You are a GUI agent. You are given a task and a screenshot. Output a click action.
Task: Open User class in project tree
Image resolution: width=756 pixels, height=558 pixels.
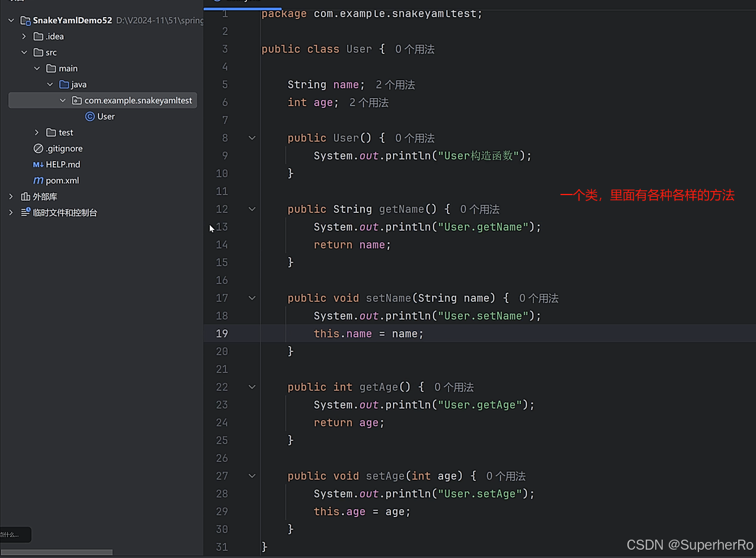coord(106,116)
